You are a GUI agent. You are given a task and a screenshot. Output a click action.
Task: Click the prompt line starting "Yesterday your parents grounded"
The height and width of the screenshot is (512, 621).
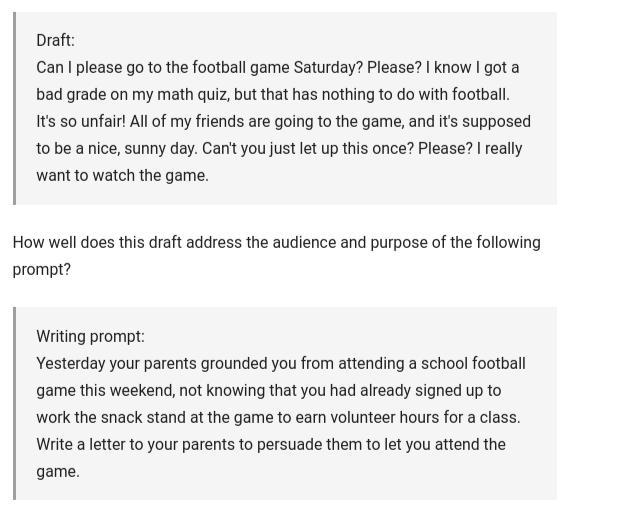tap(281, 364)
